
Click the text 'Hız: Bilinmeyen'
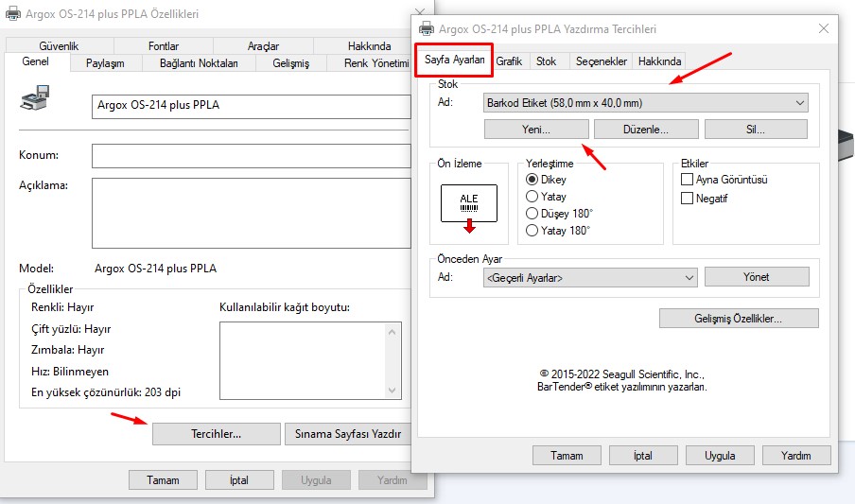70,372
